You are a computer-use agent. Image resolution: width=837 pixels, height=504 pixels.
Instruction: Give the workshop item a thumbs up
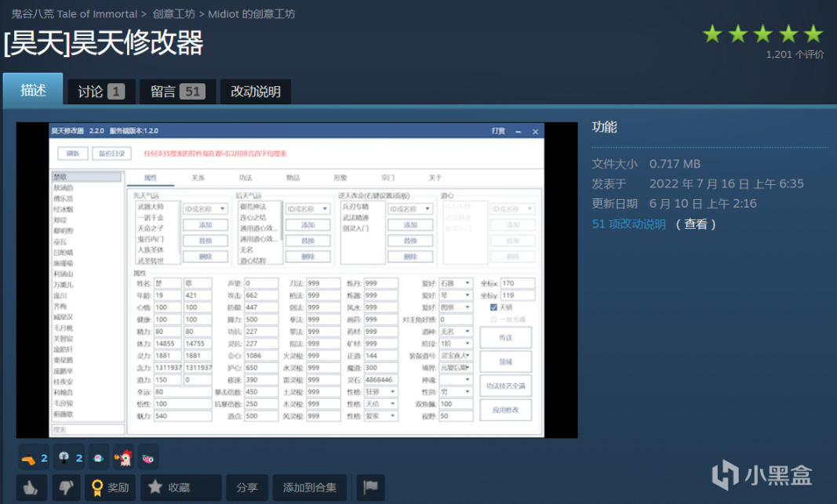tap(31, 487)
